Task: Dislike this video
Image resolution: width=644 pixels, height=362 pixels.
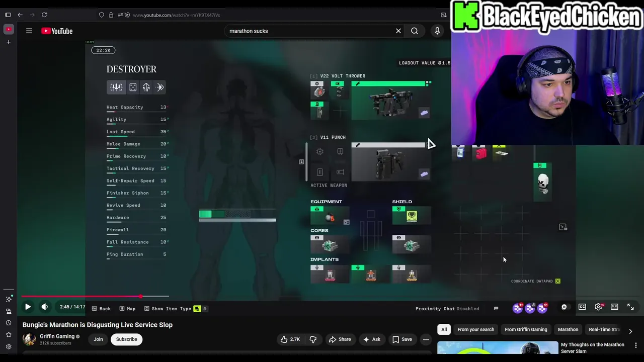Action: [313, 339]
